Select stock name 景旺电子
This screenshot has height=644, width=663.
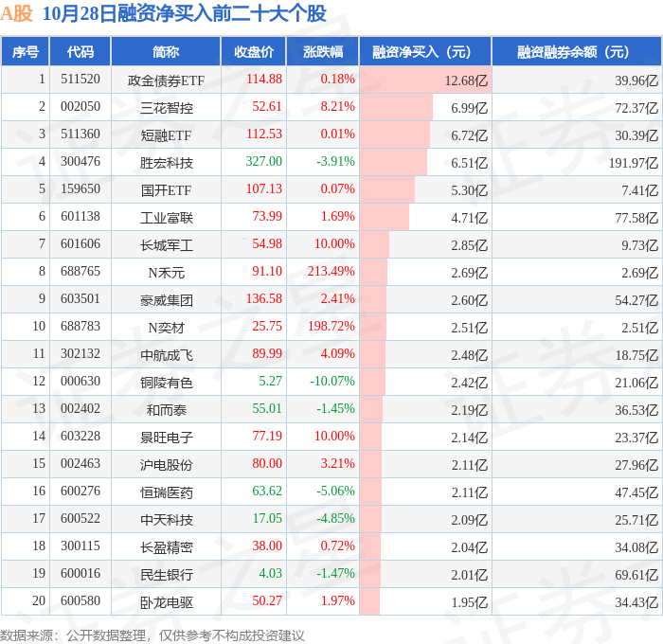tap(166, 438)
